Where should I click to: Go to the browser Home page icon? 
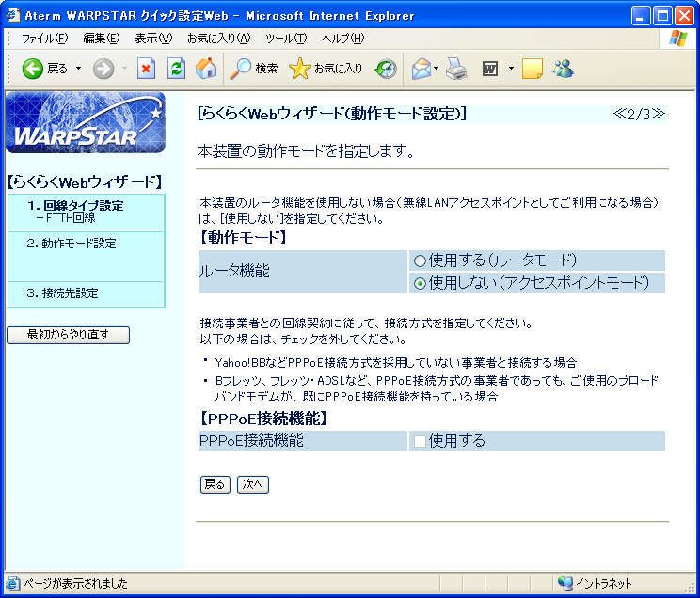pos(205,69)
